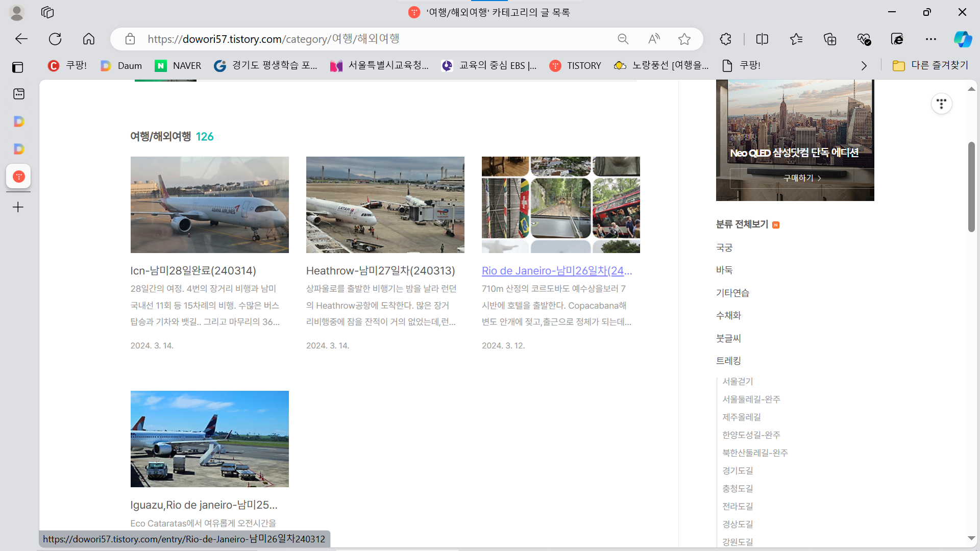Viewport: 980px width, 551px height.
Task: Open the Extensions puzzle icon
Action: [x=725, y=39]
